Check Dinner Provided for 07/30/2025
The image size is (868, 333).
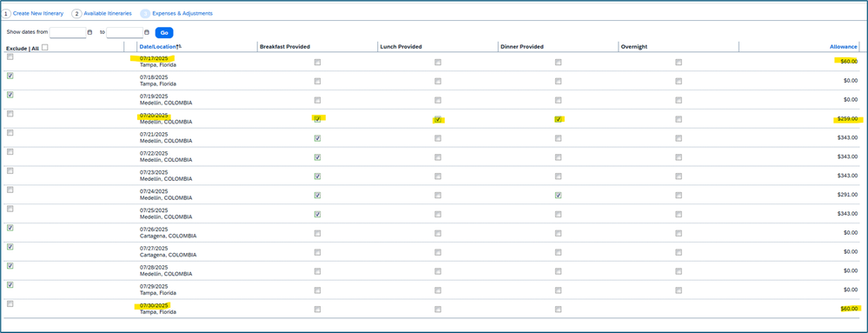[x=558, y=310]
